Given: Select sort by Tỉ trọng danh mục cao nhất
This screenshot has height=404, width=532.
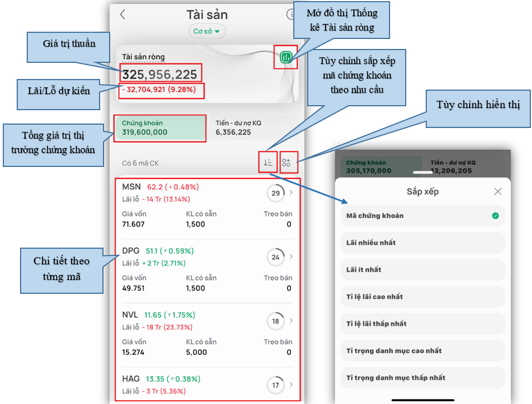Looking at the screenshot, I should [423, 351].
